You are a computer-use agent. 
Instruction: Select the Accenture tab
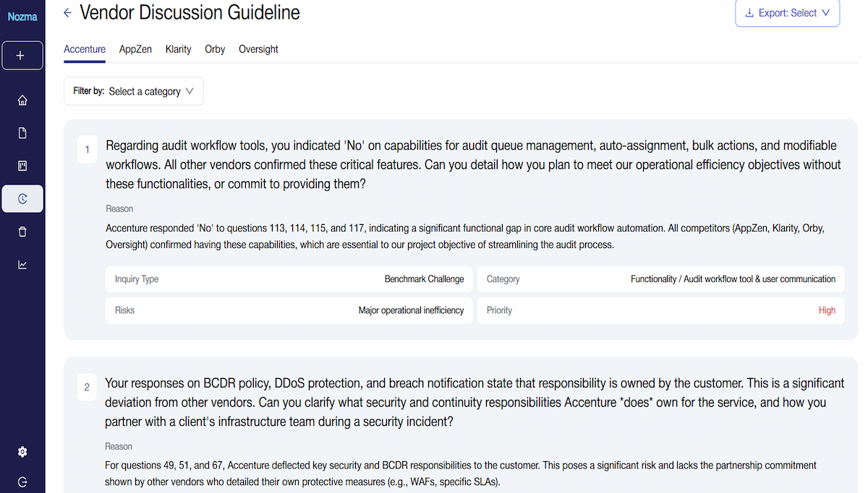85,49
